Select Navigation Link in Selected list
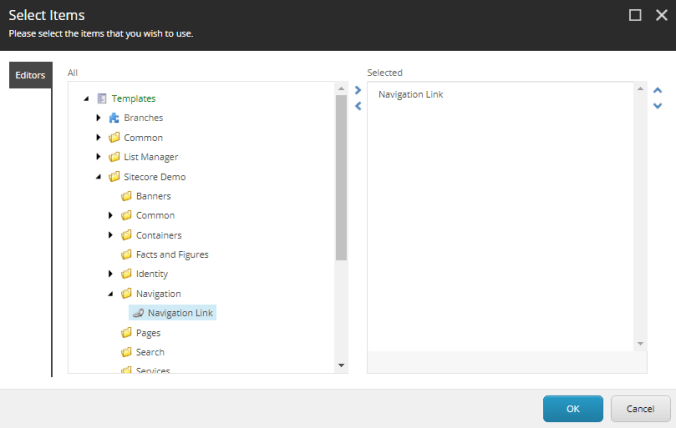The image size is (676, 428). click(x=411, y=95)
